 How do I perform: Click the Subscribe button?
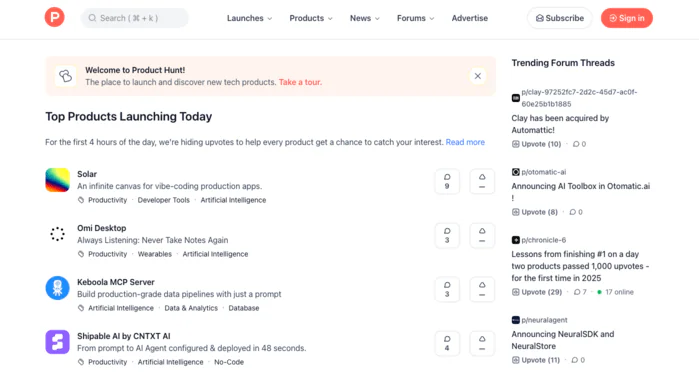pos(559,18)
